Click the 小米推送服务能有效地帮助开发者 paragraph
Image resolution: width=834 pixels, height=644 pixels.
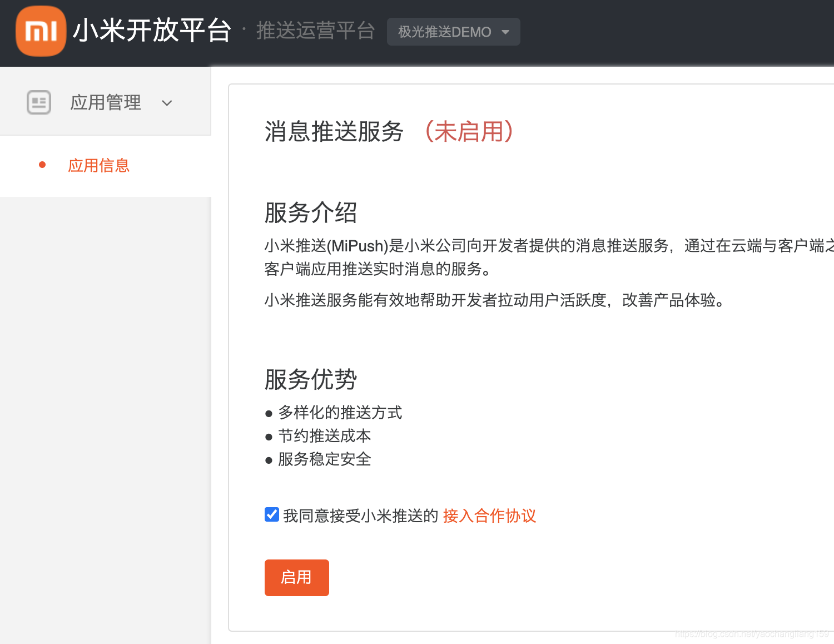(496, 300)
